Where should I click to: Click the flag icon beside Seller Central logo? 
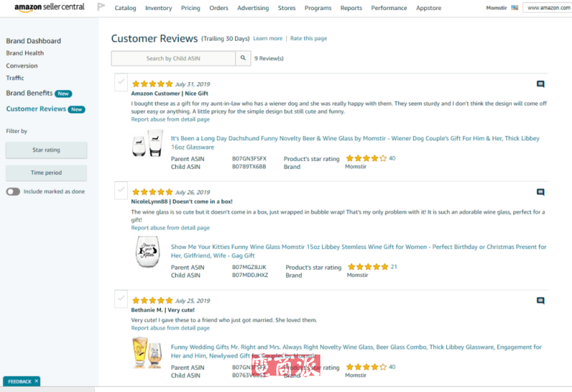(101, 7)
